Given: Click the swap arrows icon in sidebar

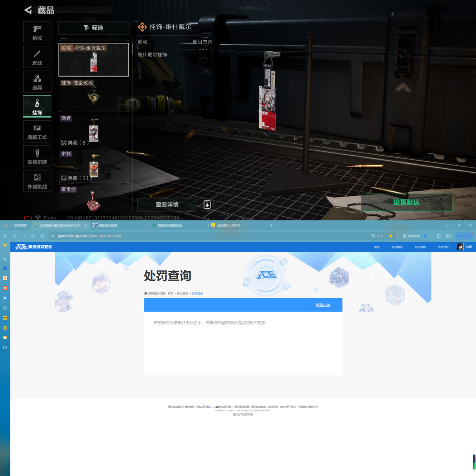Looking at the screenshot, I should [5, 260].
